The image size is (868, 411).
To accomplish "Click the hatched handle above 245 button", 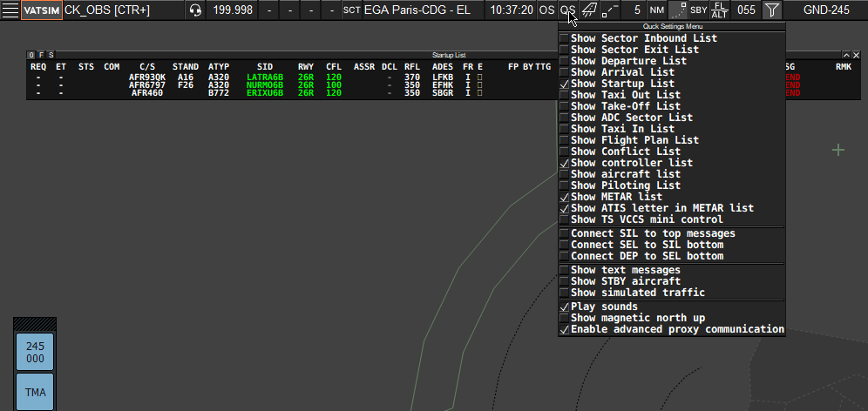I will tap(35, 324).
